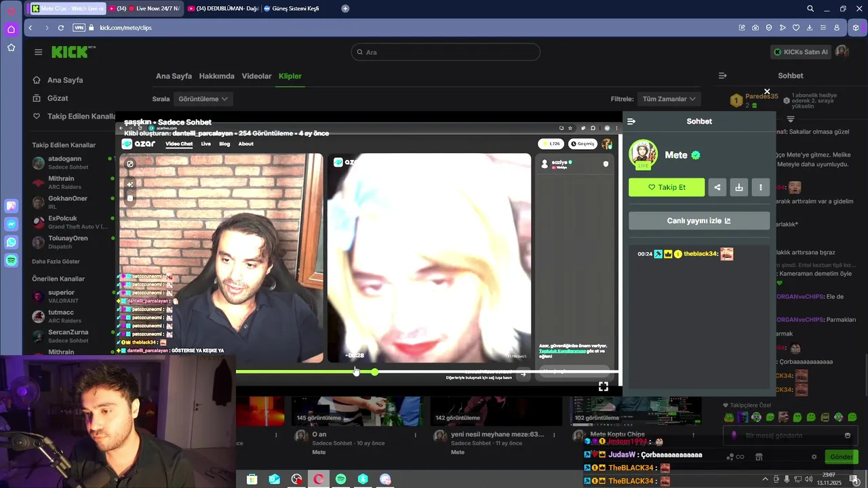The image size is (868, 488).
Task: Reload the page
Action: pos(61,28)
